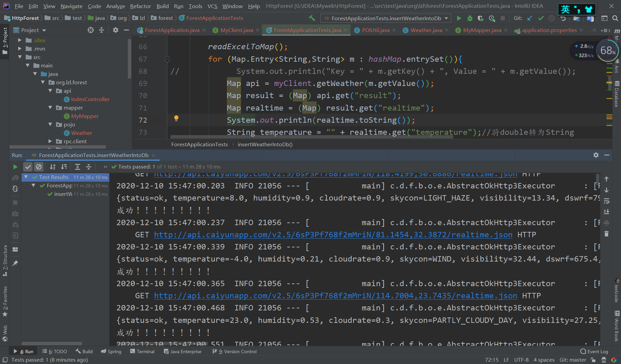
Task: Click the intention lightbulb beside the println line
Action: pos(176,118)
